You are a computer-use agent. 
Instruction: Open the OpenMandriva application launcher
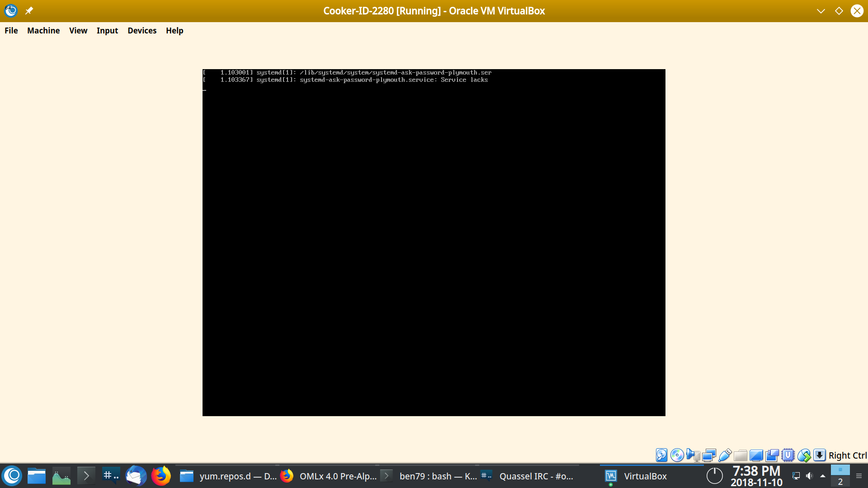click(12, 476)
